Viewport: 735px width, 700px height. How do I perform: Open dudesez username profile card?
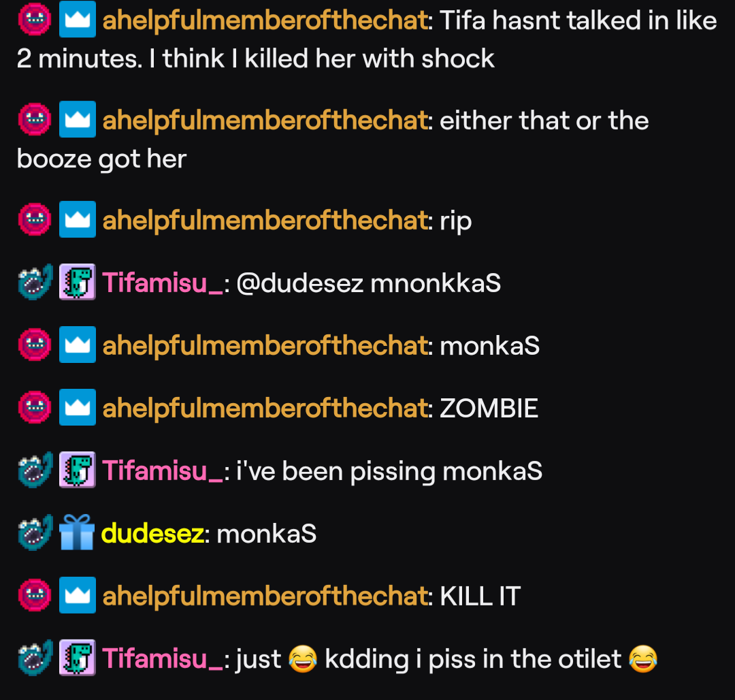pos(153,534)
